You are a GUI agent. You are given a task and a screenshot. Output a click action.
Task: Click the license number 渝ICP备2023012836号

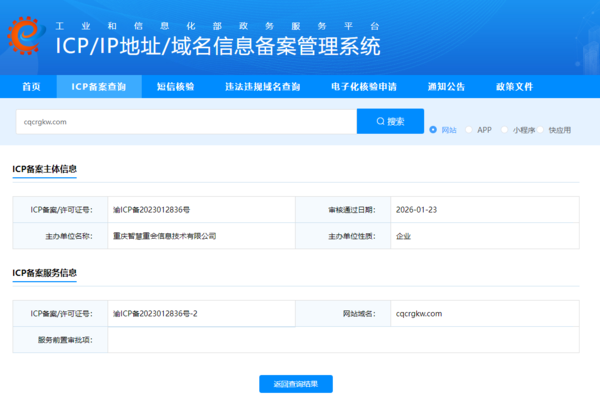[151, 210]
